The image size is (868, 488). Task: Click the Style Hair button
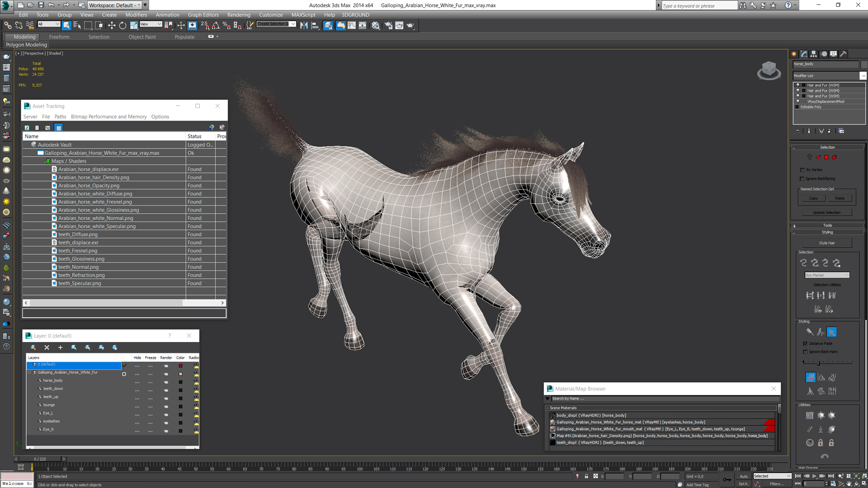pyautogui.click(x=827, y=243)
